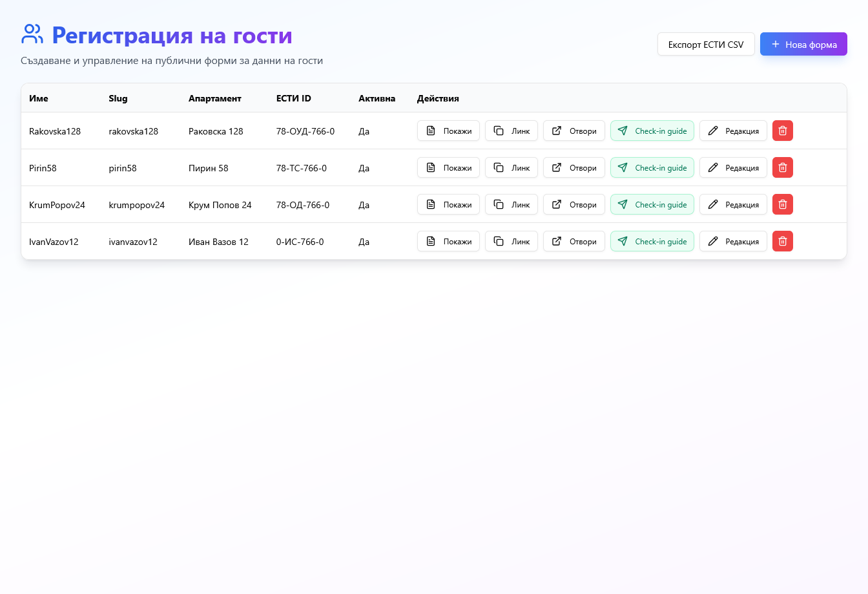868x594 pixels.
Task: Copy the IvanVazov12 form link
Action: pyautogui.click(x=512, y=241)
